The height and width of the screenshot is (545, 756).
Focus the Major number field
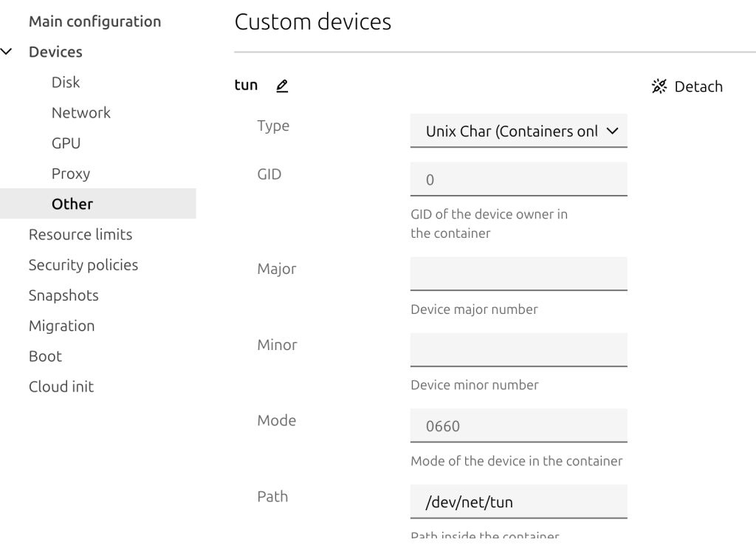point(518,273)
